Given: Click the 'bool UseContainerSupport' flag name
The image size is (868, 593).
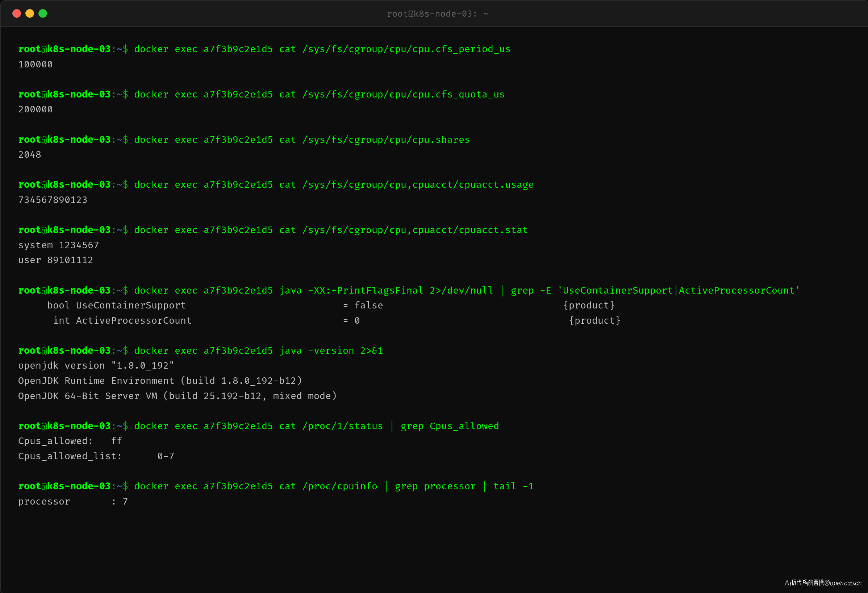Looking at the screenshot, I should pyautogui.click(x=117, y=305).
